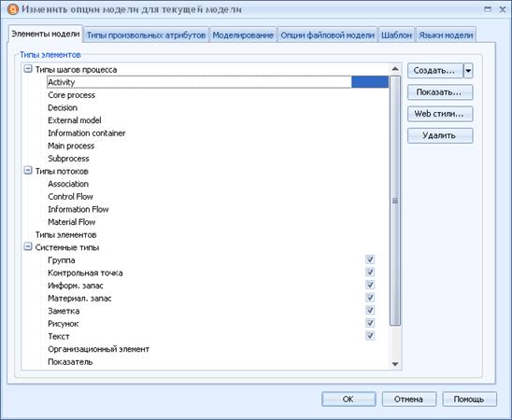Switch to the Моделирование tab

coord(243,35)
